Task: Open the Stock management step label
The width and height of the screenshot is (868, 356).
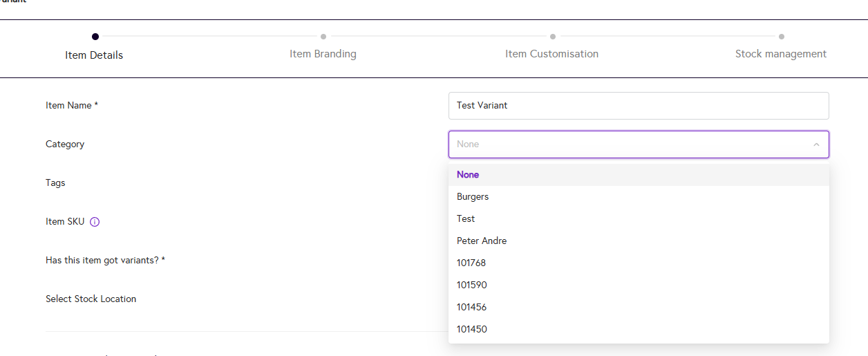Action: click(x=780, y=54)
